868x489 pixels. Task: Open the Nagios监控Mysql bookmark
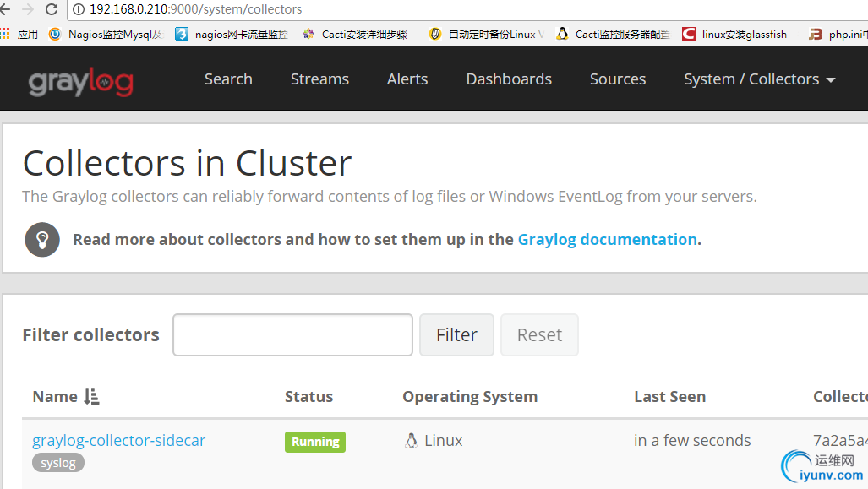[x=106, y=35]
